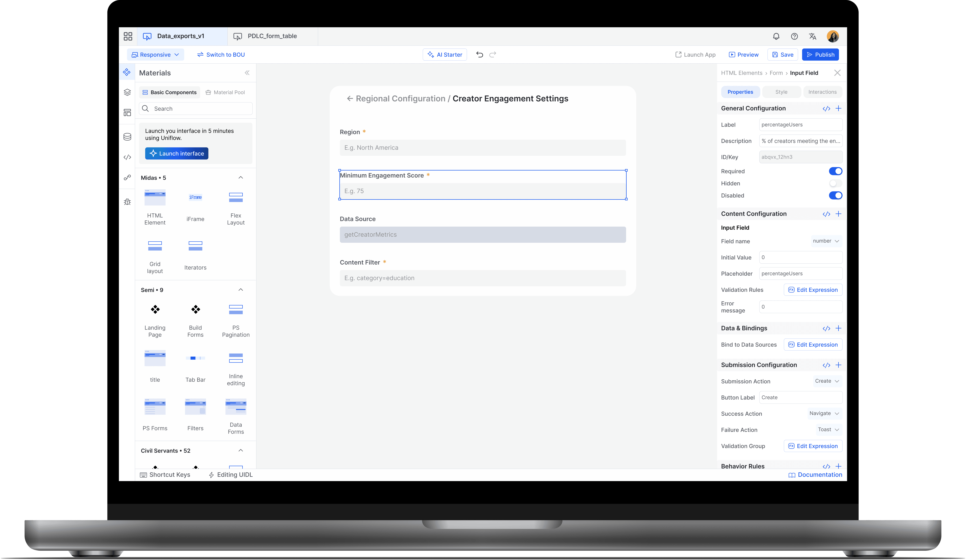This screenshot has width=966, height=560.
Task: Click the Launch interface button
Action: click(x=177, y=154)
